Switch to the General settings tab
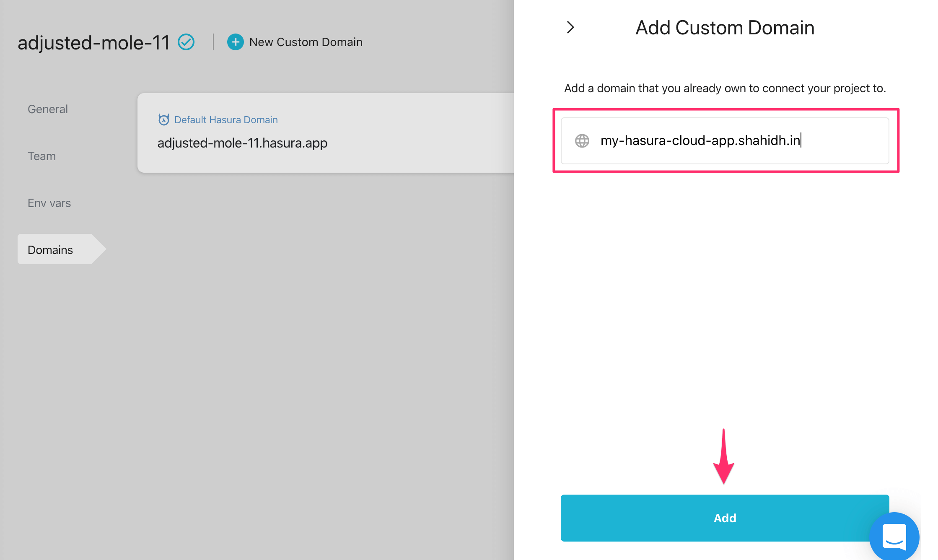Image resolution: width=938 pixels, height=560 pixels. (x=48, y=109)
